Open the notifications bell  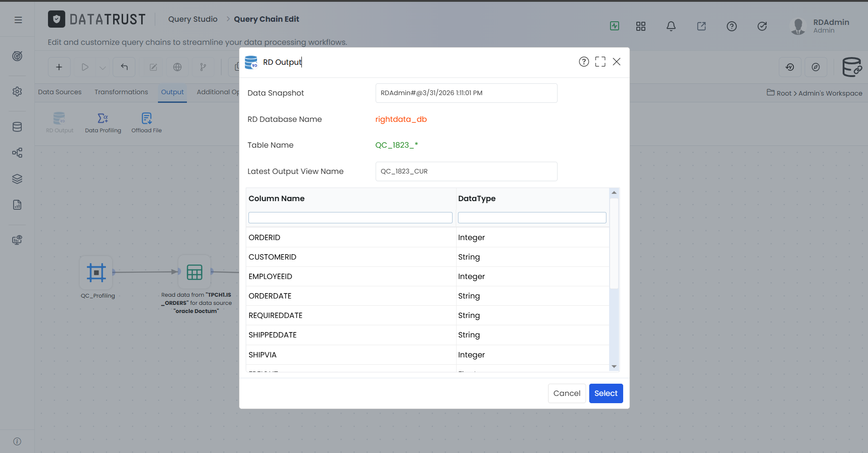tap(671, 26)
